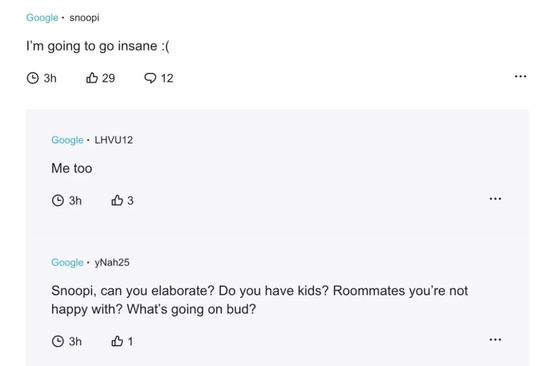This screenshot has height=366, width=550.
Task: Click the 'Me too' comment text
Action: 72,168
